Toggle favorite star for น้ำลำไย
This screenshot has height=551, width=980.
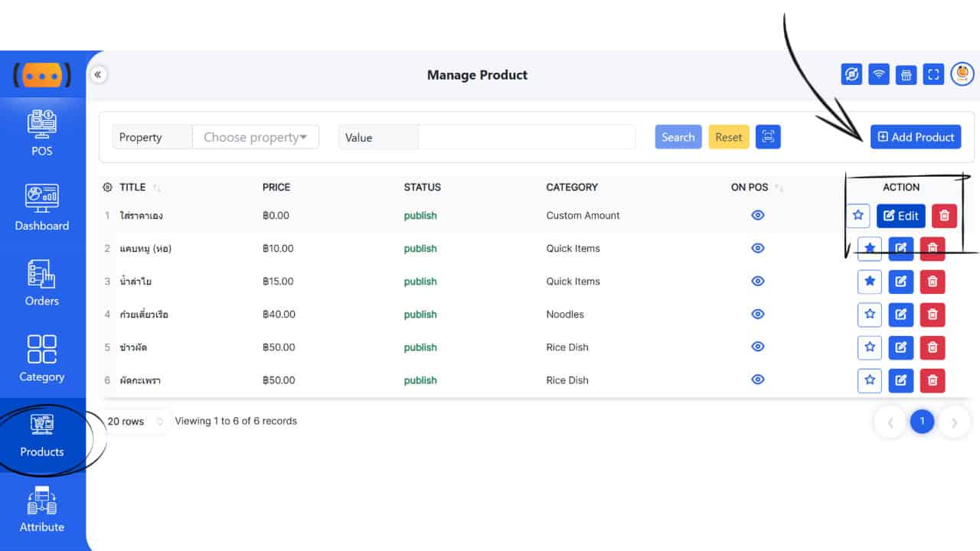pos(870,282)
